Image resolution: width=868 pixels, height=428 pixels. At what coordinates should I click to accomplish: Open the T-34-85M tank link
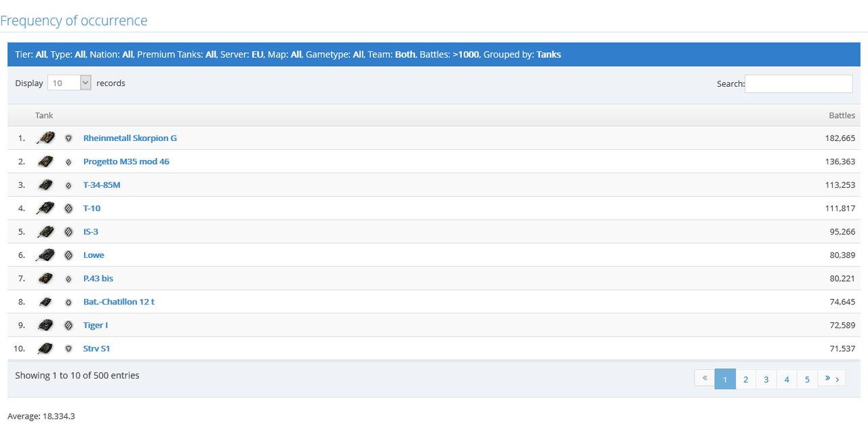pos(102,184)
